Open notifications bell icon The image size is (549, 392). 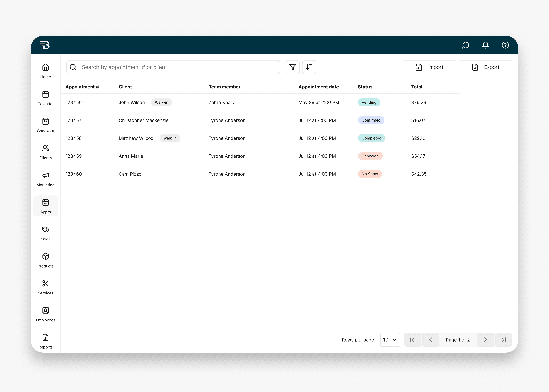tap(485, 45)
